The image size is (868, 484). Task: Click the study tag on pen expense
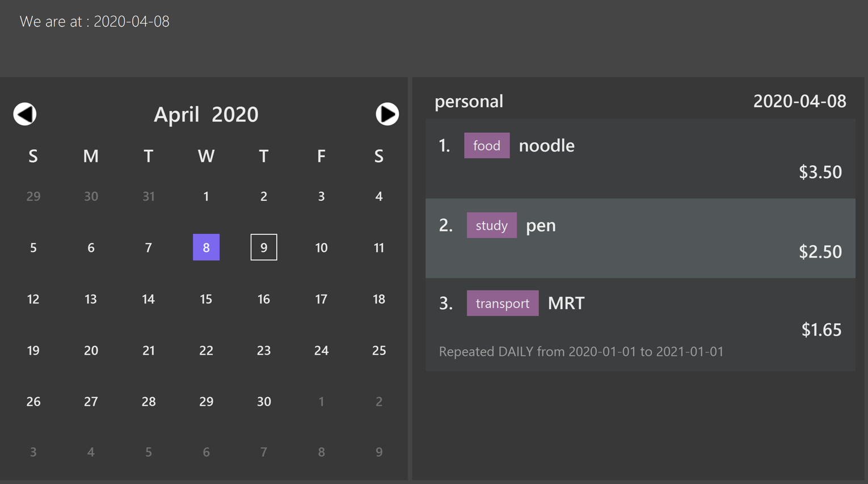tap(491, 225)
